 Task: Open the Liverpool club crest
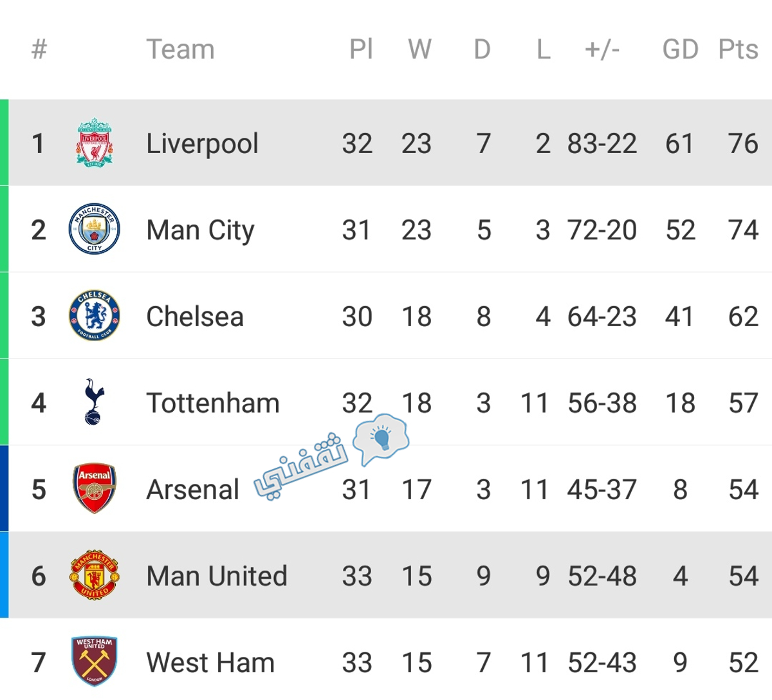pyautogui.click(x=95, y=143)
